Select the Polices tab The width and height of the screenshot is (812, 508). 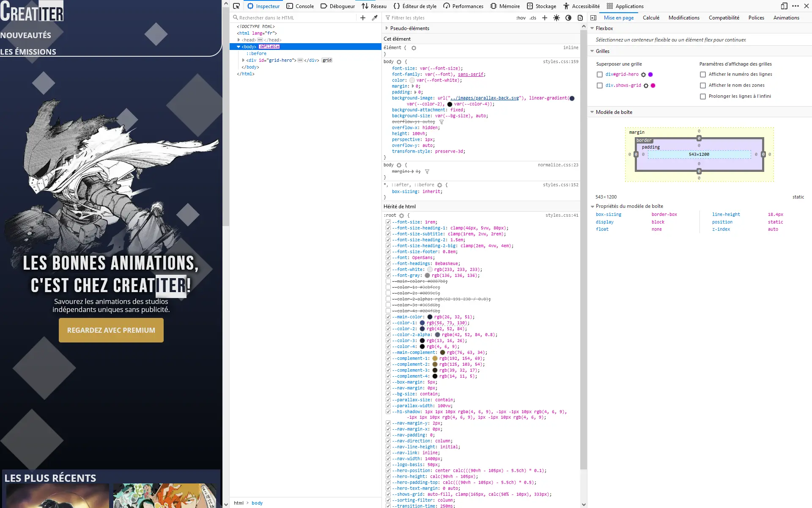(756, 18)
